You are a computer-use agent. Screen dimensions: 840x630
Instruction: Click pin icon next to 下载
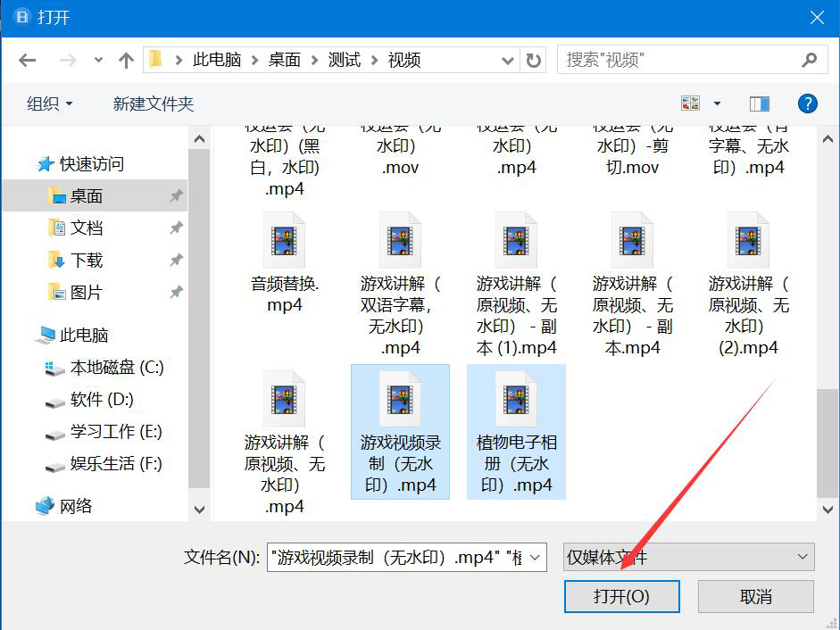pos(176,261)
